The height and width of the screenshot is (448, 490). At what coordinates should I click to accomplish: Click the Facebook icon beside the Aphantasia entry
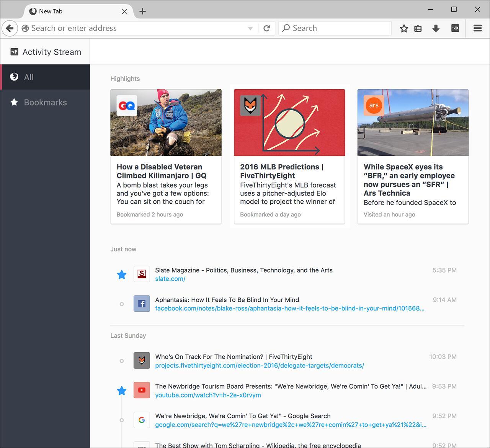tap(142, 303)
